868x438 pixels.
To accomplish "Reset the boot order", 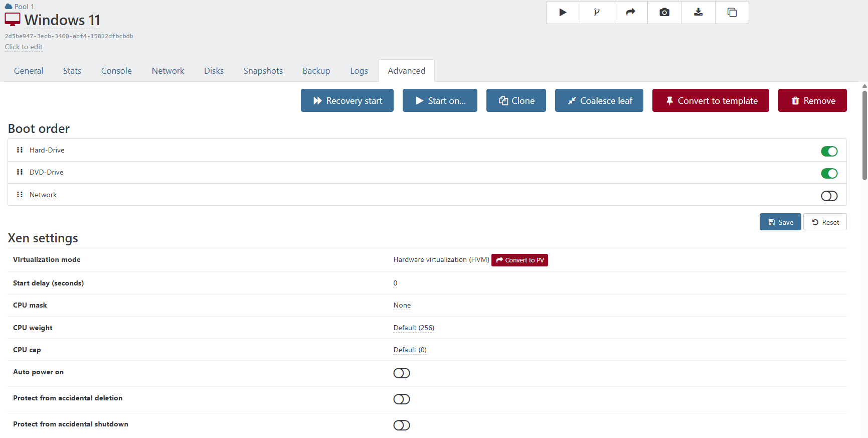I will click(x=825, y=222).
